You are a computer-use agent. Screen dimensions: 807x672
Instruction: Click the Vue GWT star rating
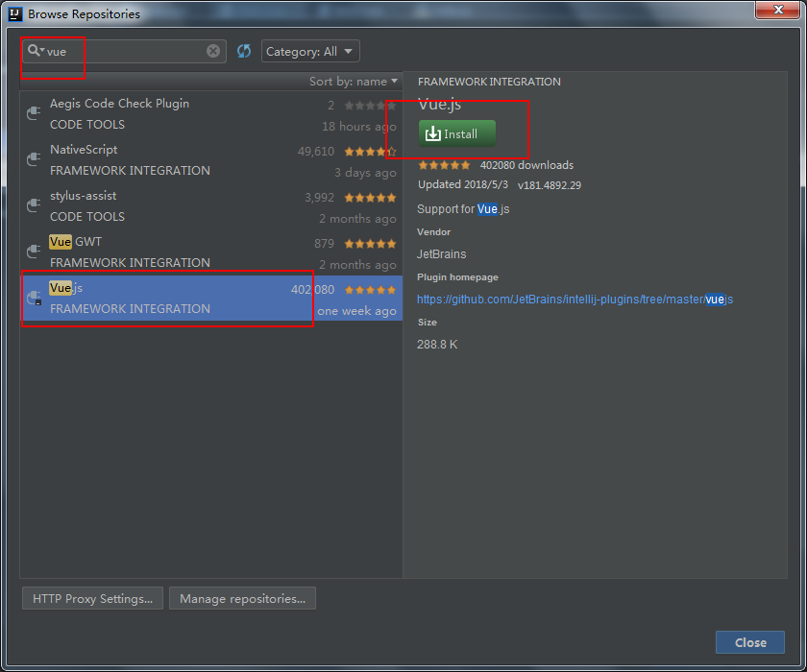click(370, 244)
